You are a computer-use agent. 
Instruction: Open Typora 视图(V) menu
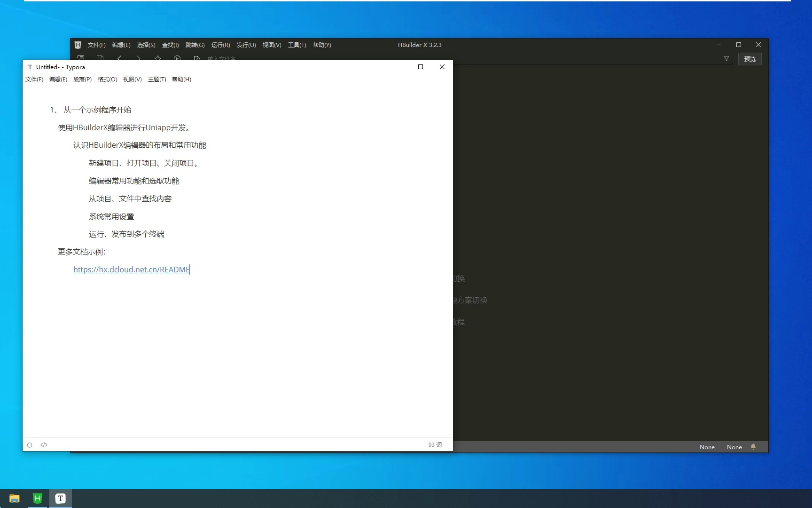(x=132, y=79)
